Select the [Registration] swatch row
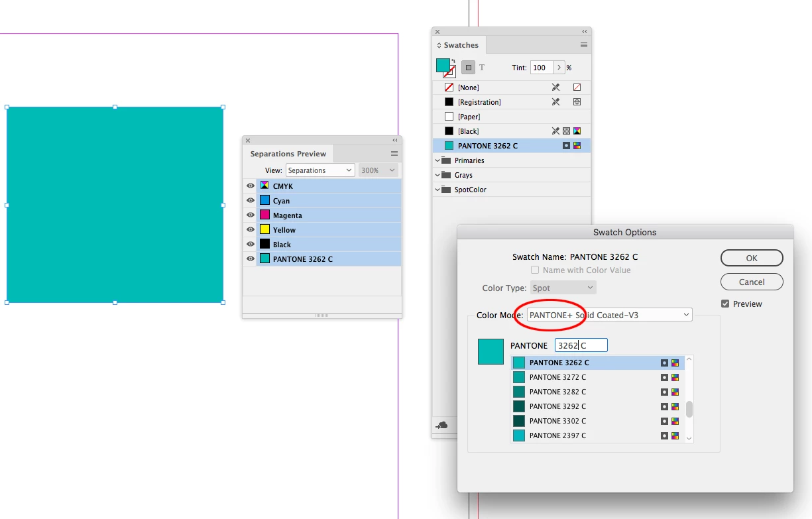 [x=511, y=102]
